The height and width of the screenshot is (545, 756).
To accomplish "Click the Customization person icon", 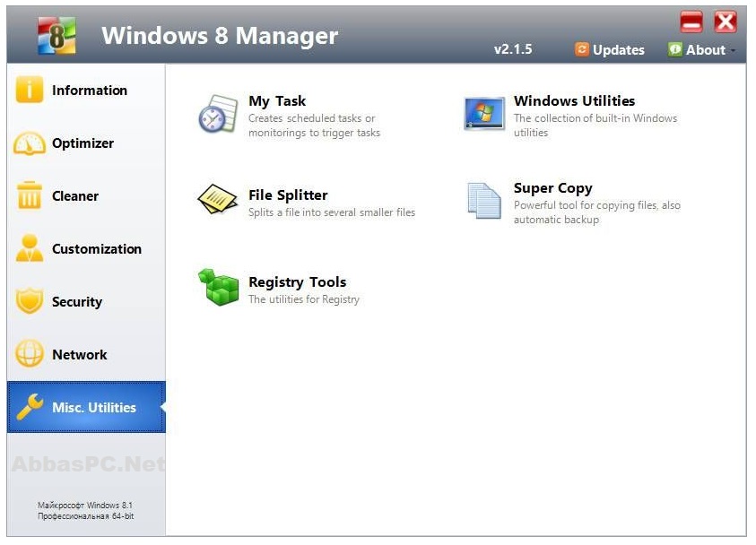I will click(30, 247).
